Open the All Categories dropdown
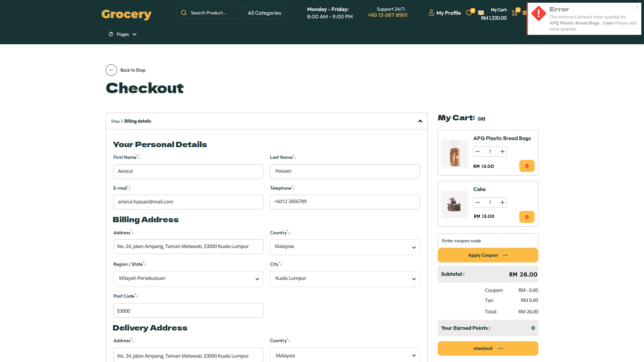Viewport: 644px width, 362px height. (x=264, y=13)
